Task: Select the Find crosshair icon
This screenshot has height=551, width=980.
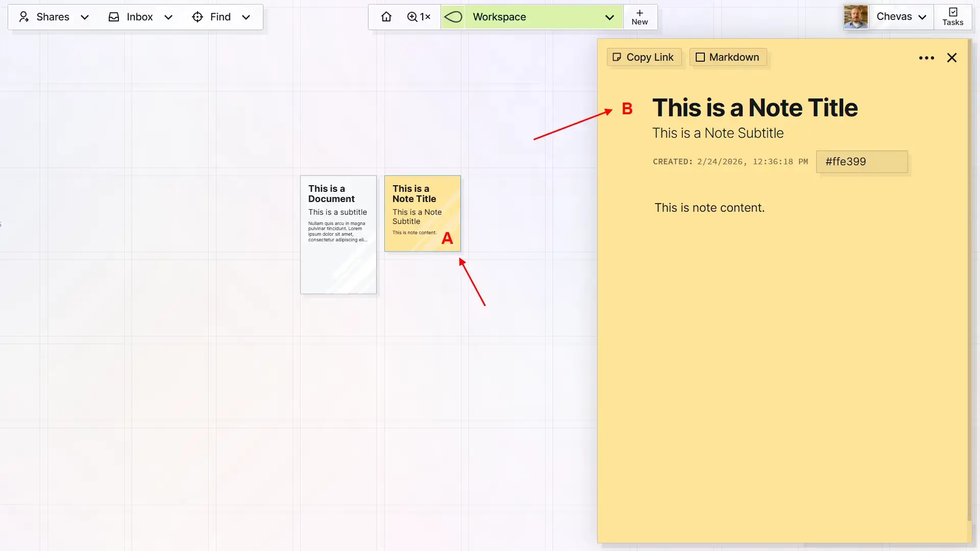Action: [x=197, y=17]
